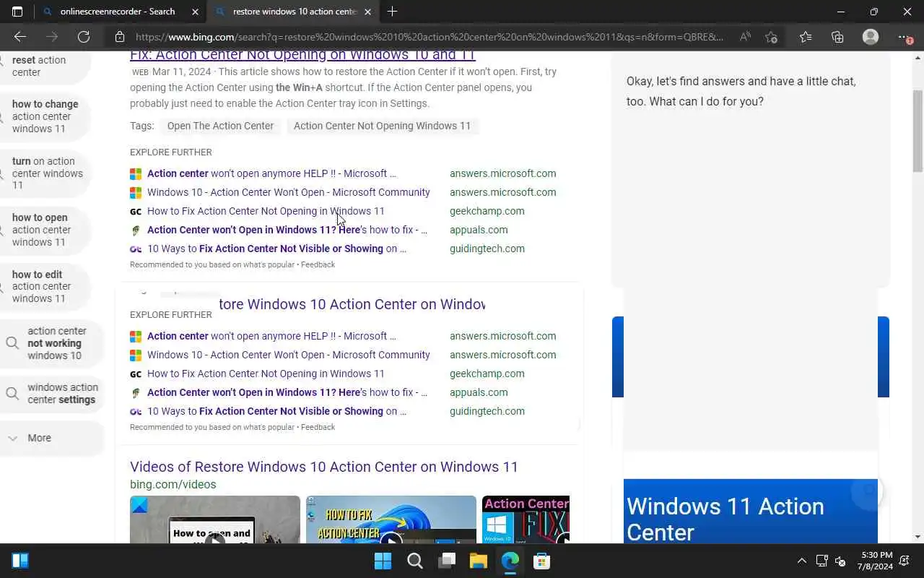The width and height of the screenshot is (924, 578).
Task: View site information via lock icon
Action: 120,37
